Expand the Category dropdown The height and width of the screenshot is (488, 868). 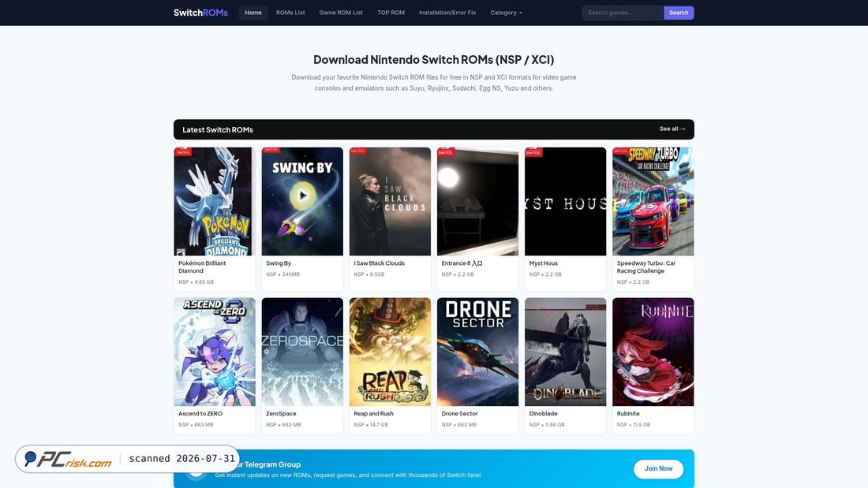click(x=506, y=13)
